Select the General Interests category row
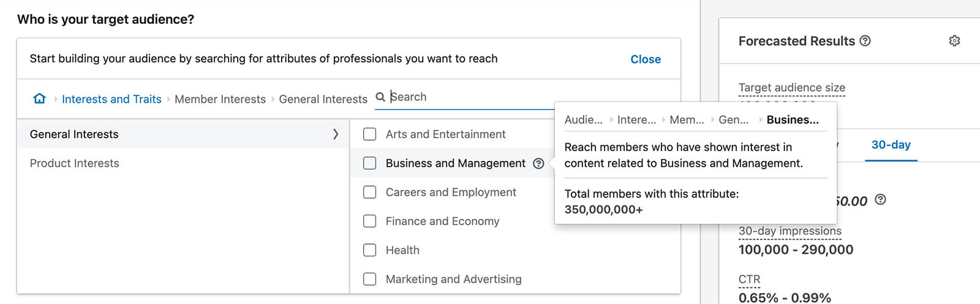The image size is (980, 304). 183,134
